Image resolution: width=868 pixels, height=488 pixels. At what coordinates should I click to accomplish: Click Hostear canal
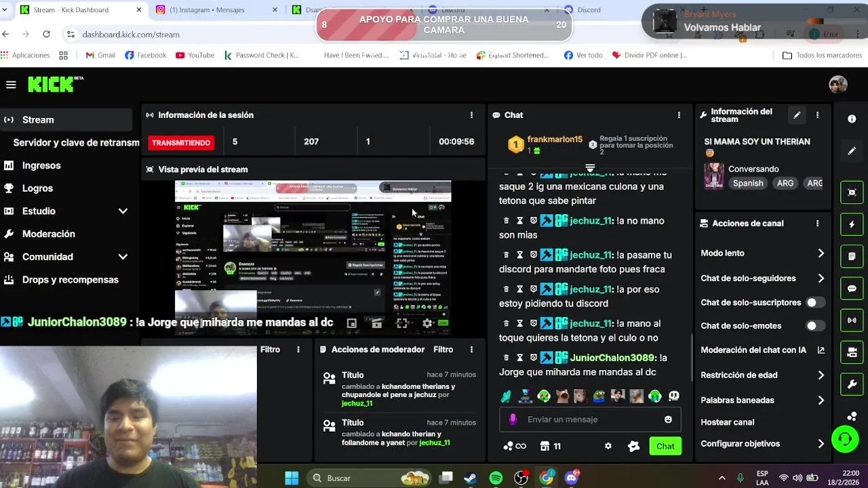coord(727,422)
